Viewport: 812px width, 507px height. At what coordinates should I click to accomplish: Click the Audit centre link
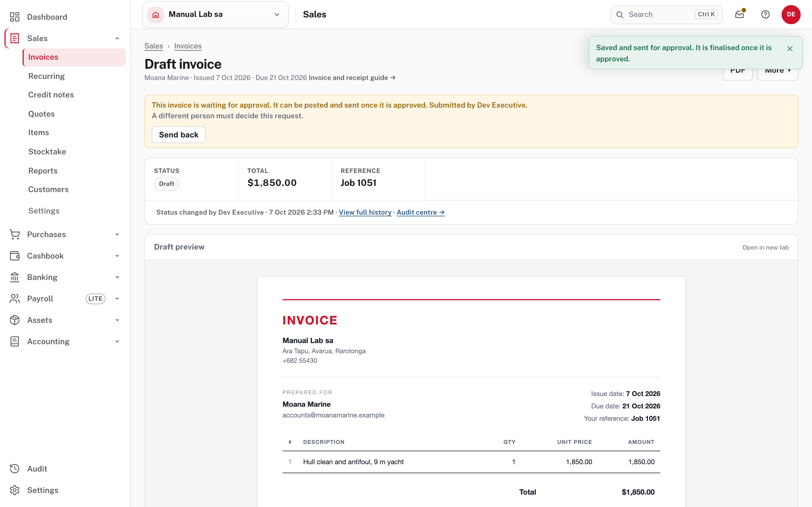click(x=421, y=212)
